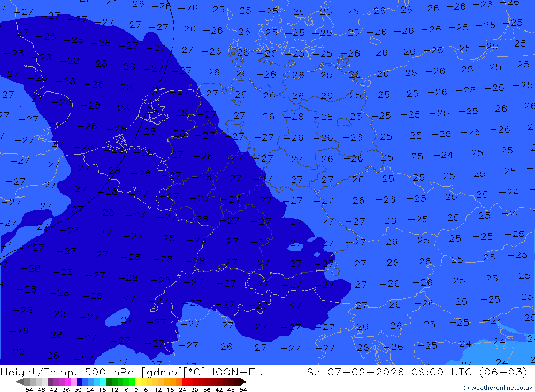The image size is (535, 392).
Task: Click the '48' legend scale label
Action: (x=231, y=390)
